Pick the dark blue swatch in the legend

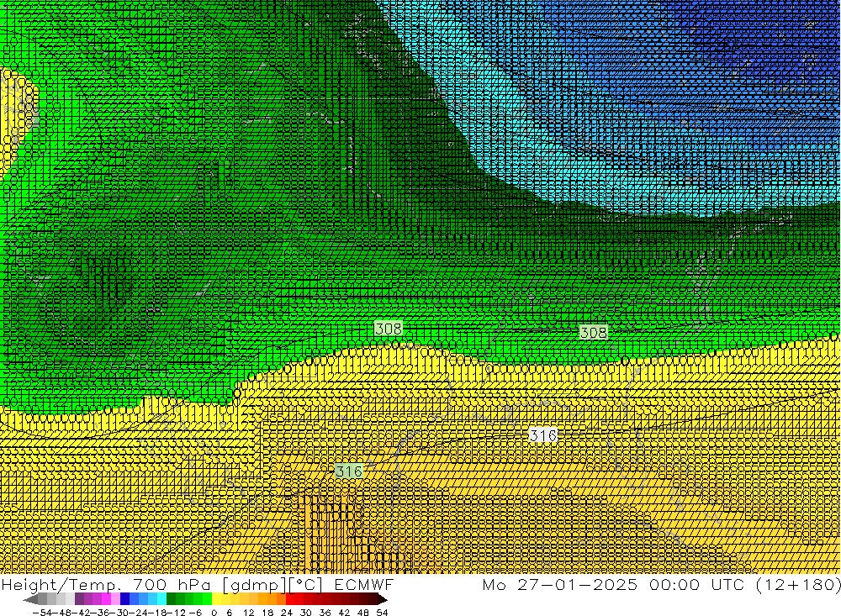coord(125,600)
